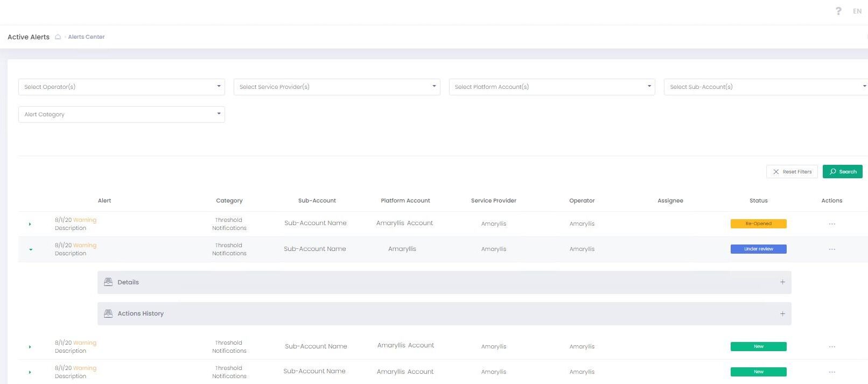Open the Alert Category dropdown

122,114
